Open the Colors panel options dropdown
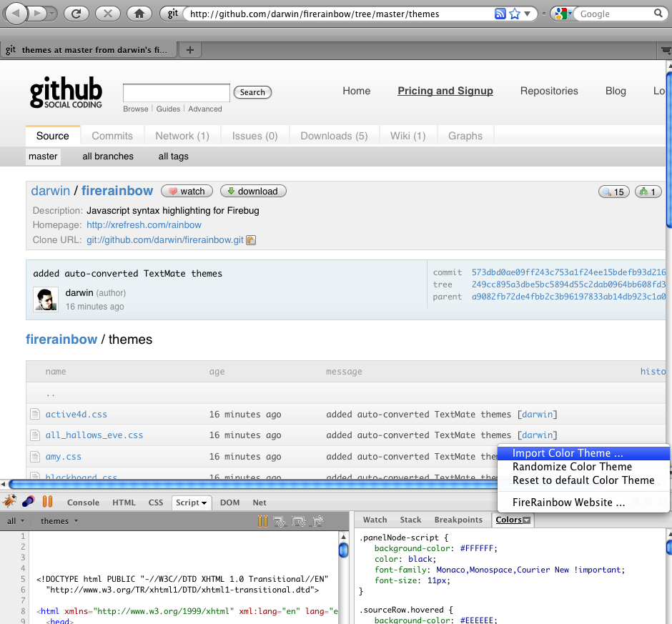The image size is (672, 624). 527,520
